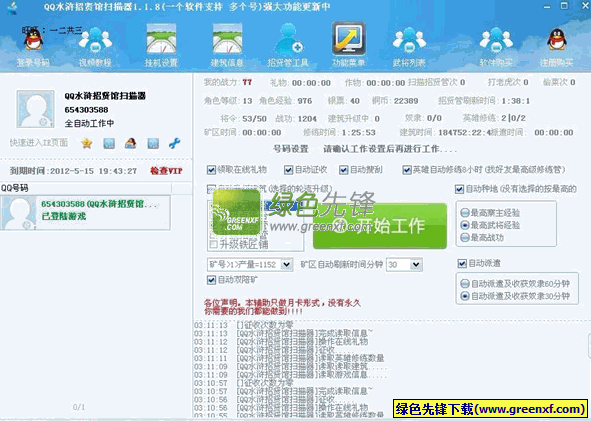Click 检查VIP link
This screenshot has height=421, width=591.
coord(166,171)
